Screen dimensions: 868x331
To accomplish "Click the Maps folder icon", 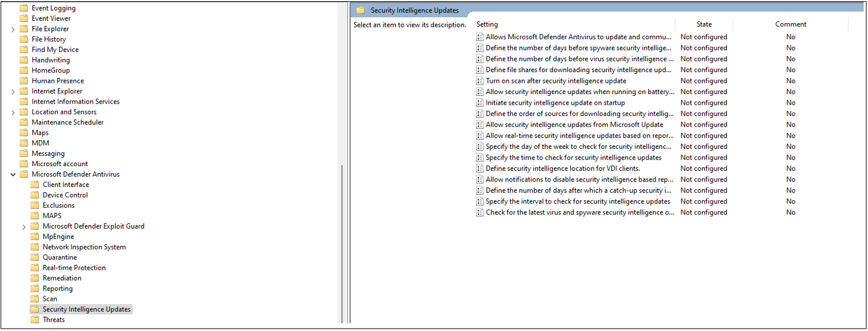I will [24, 133].
